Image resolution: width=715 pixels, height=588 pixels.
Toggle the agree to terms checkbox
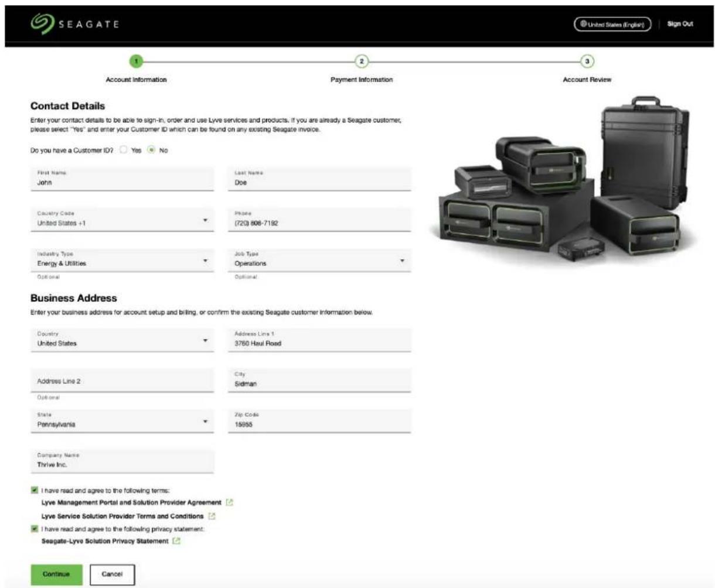point(34,490)
